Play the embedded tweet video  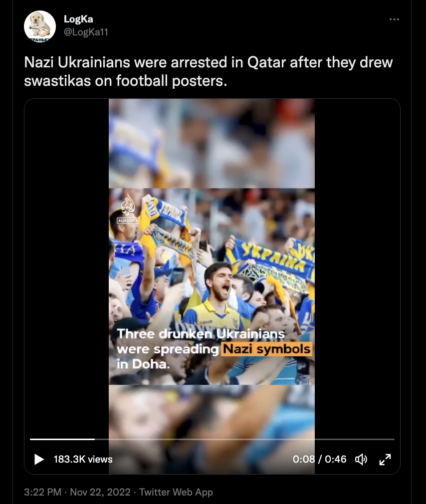pos(39,459)
